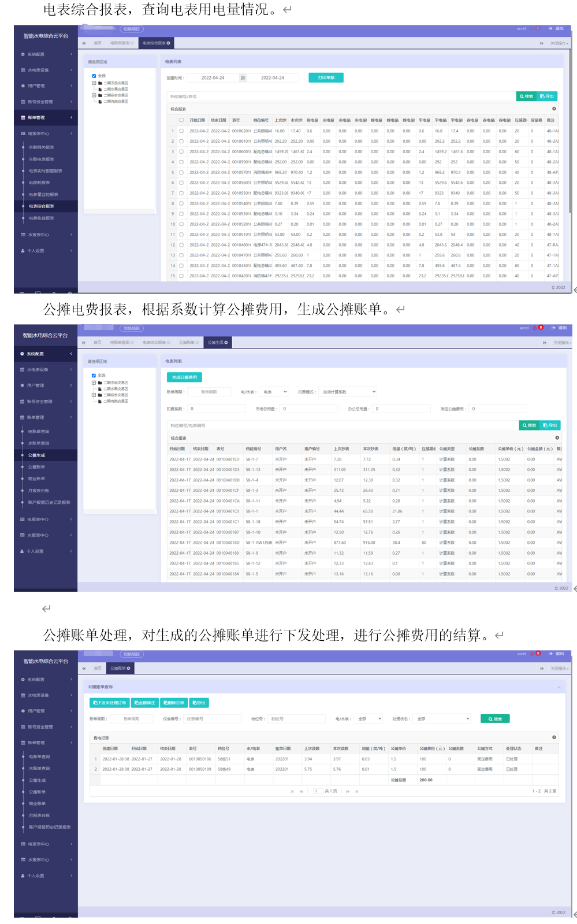Open 个人设置 user icon in 公摊账单 screenshot
This screenshot has height=924, width=577.
(x=23, y=875)
